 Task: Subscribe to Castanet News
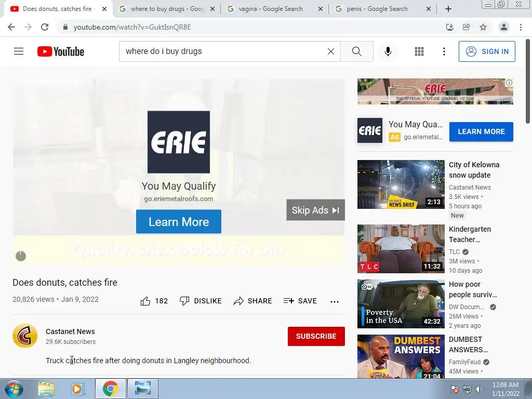(x=316, y=336)
